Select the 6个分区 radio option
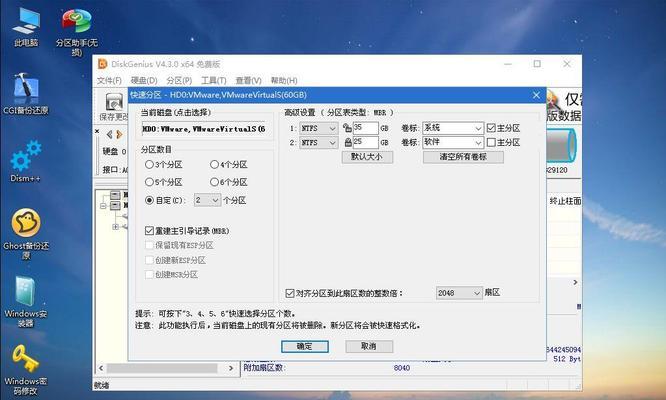This screenshot has width=666, height=400. (214, 182)
